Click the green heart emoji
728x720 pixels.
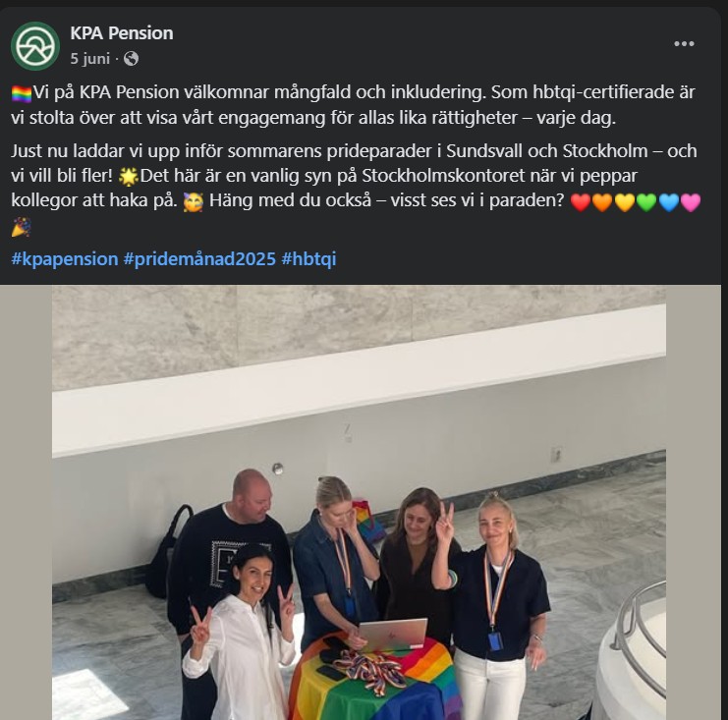point(646,202)
